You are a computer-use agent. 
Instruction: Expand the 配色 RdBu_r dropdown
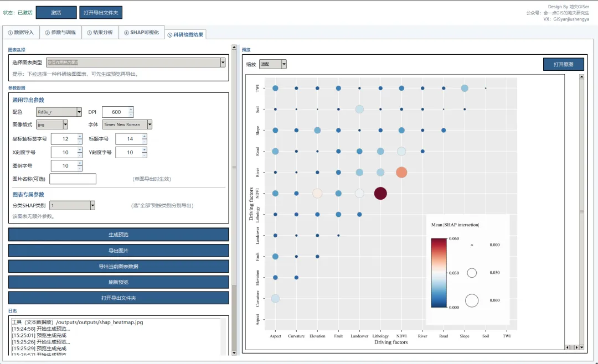coord(79,112)
